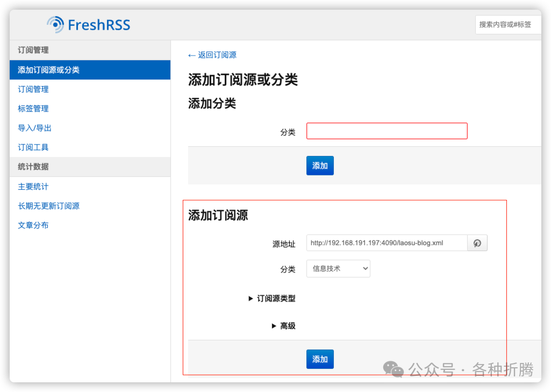The height and width of the screenshot is (392, 551).
Task: Focus the 搜索内容或#标签 search box
Action: coord(508,25)
